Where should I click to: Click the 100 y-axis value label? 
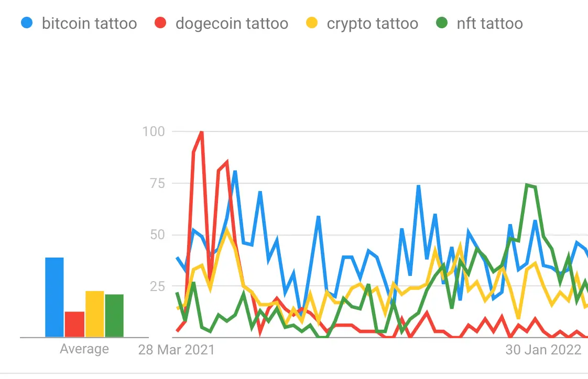pyautogui.click(x=154, y=131)
